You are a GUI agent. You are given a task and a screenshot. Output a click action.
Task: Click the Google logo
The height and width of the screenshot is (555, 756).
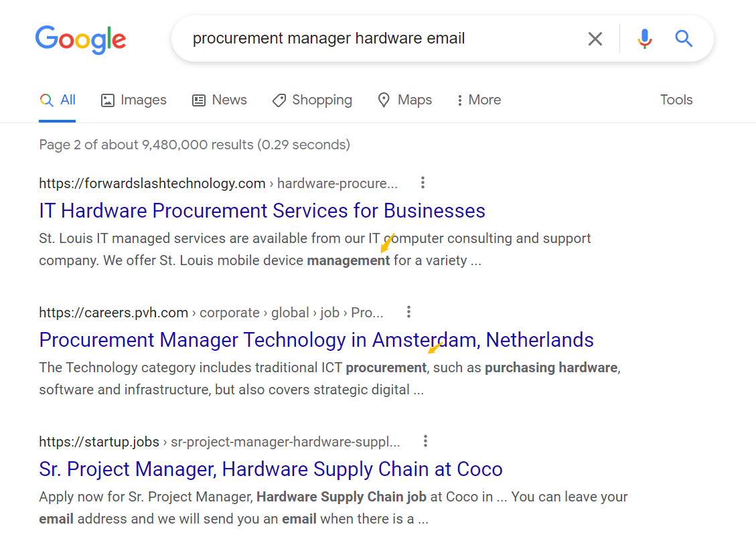coord(80,39)
